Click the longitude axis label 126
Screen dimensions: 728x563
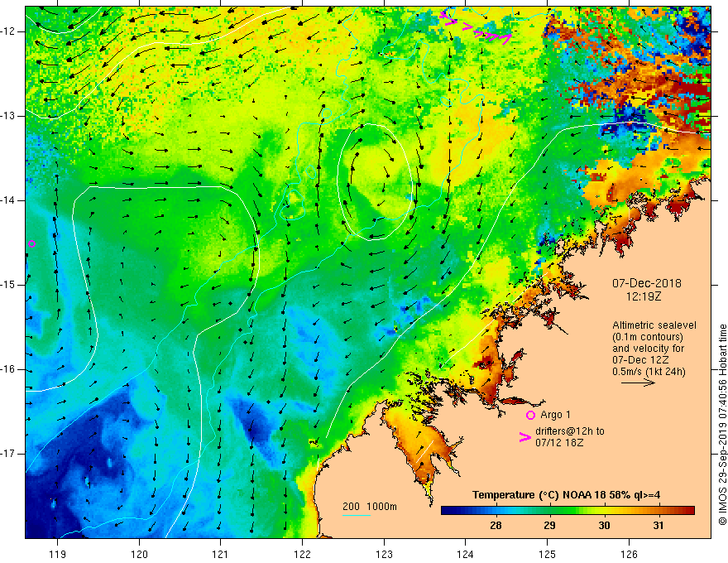[629, 554]
